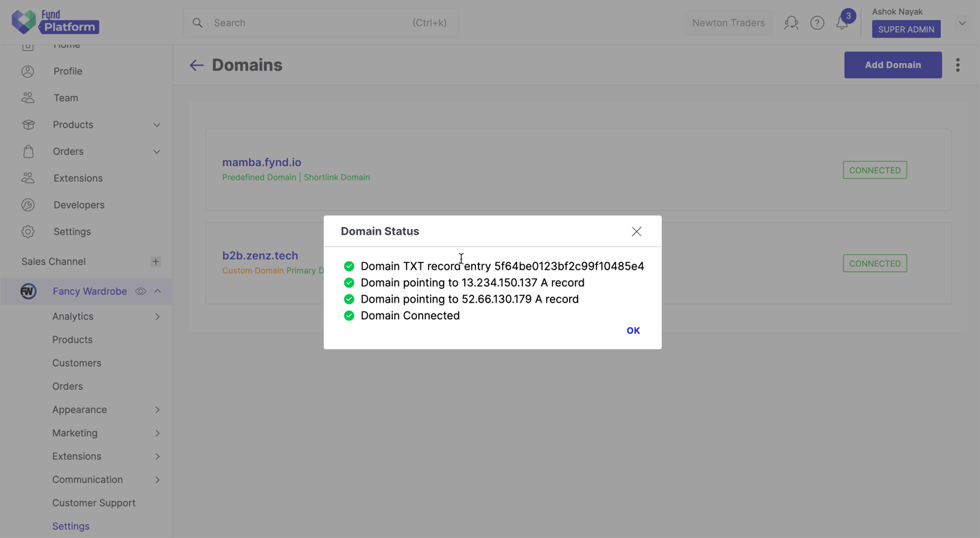Click the Shortlink Domain label
This screenshot has height=538, width=980.
337,177
